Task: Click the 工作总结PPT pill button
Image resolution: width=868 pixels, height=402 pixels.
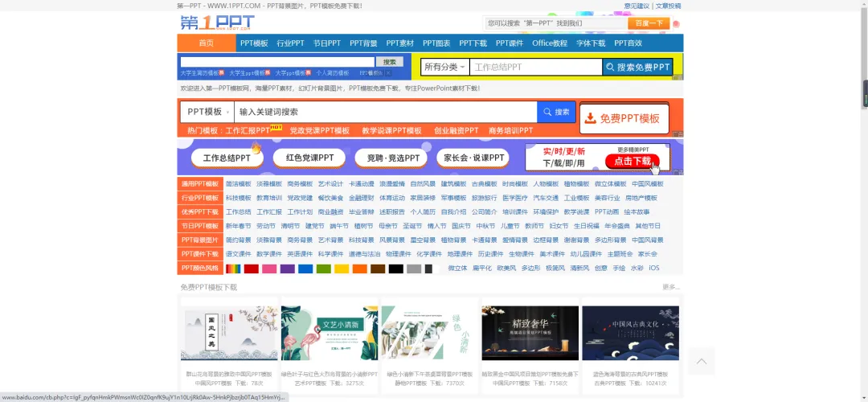Action: click(226, 158)
